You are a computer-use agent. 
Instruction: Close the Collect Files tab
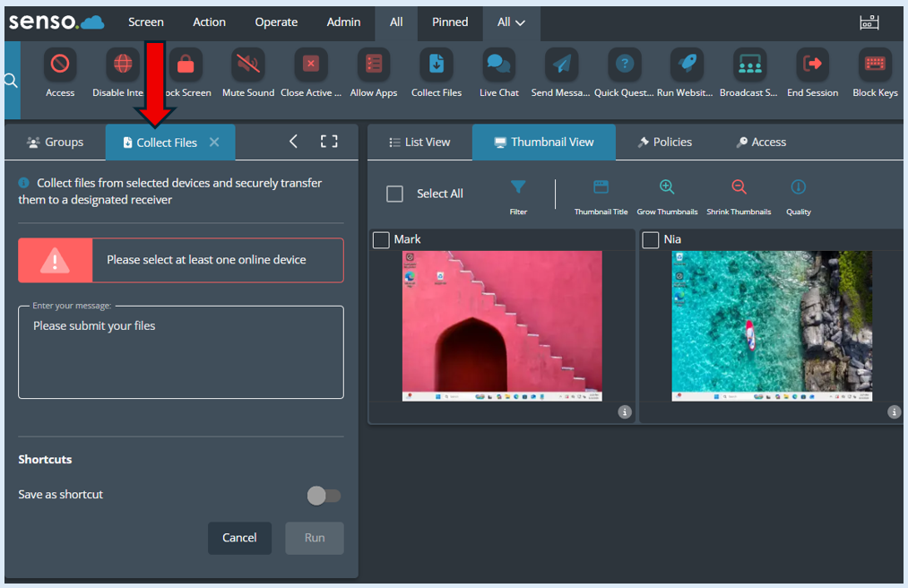(x=214, y=142)
